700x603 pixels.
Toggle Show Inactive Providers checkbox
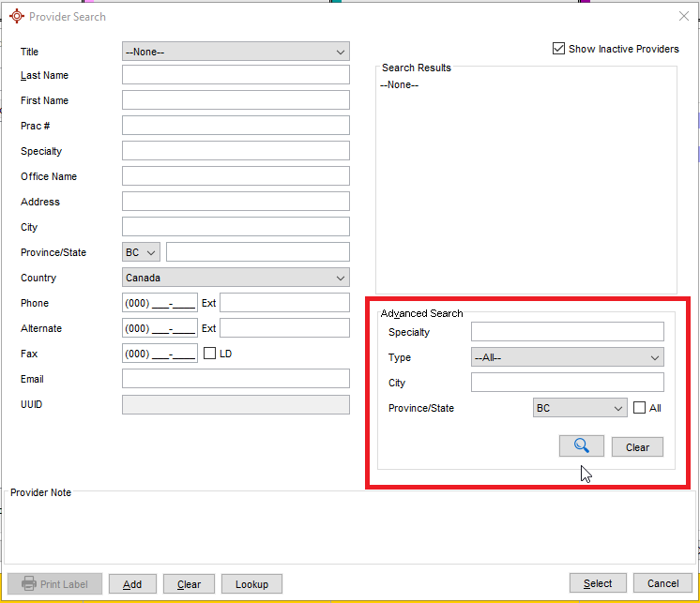[559, 49]
